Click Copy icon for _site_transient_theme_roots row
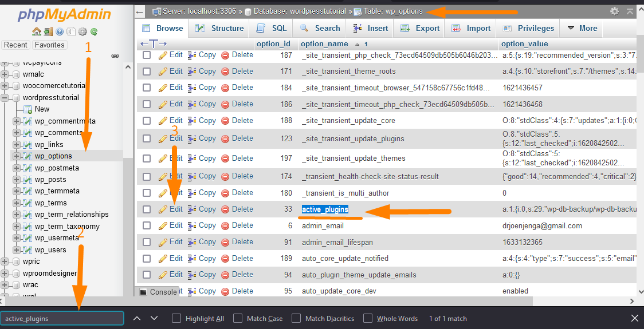 pyautogui.click(x=192, y=72)
